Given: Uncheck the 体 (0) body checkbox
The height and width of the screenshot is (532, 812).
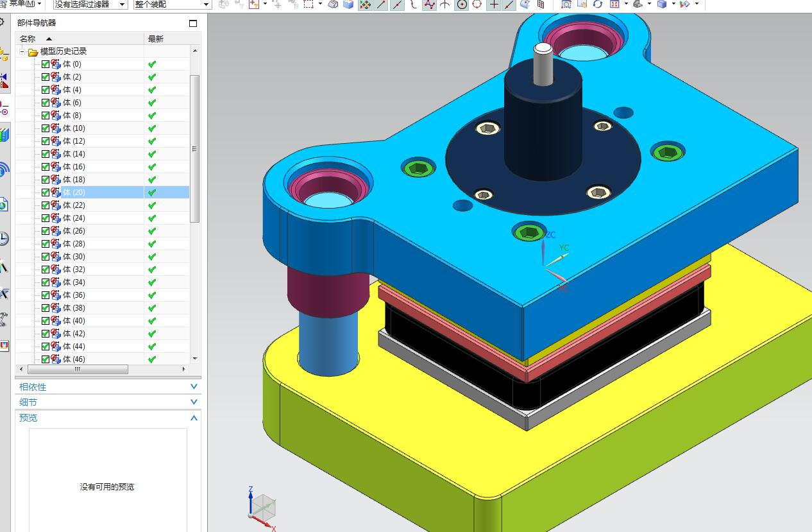Looking at the screenshot, I should coord(46,64).
